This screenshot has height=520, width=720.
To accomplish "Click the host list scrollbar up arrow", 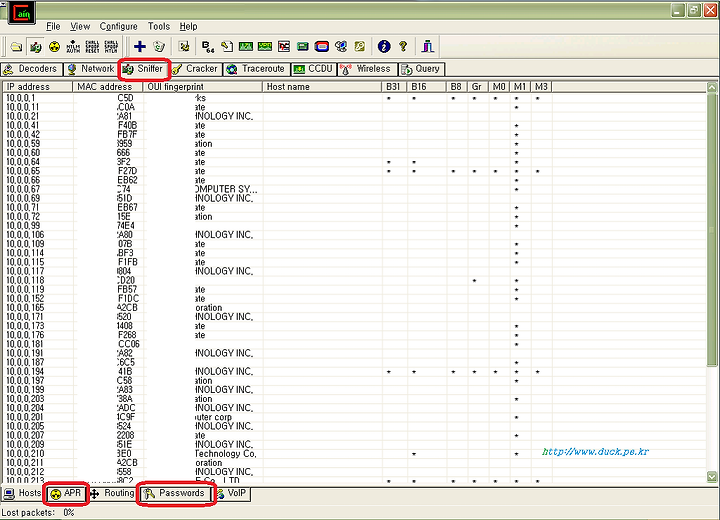I will pyautogui.click(x=712, y=87).
